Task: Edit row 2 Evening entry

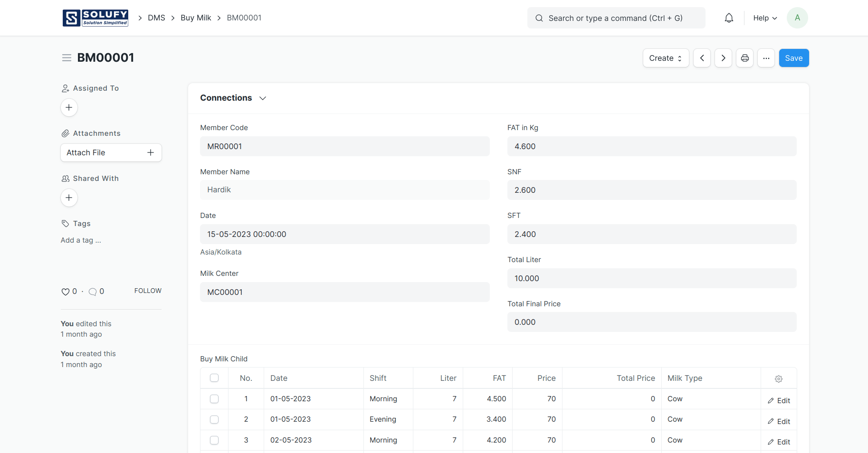Action: [779, 421]
